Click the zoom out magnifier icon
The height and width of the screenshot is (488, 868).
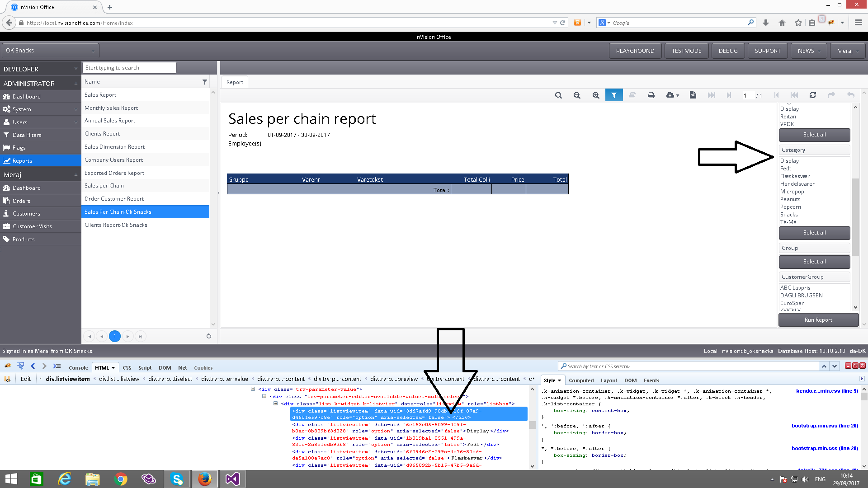pyautogui.click(x=577, y=95)
